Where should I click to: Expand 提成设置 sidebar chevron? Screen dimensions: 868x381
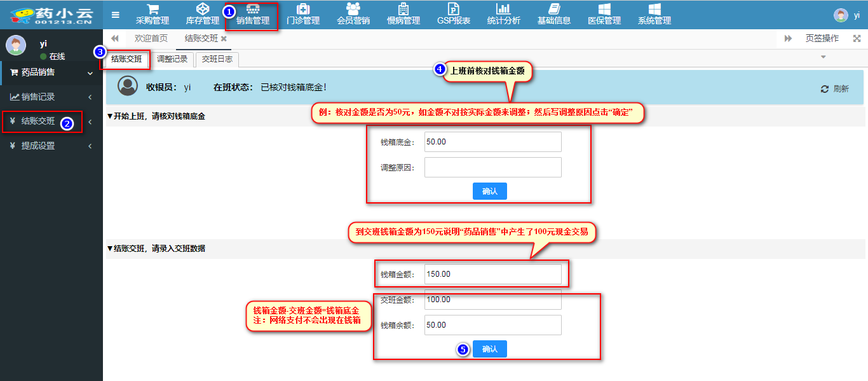90,146
